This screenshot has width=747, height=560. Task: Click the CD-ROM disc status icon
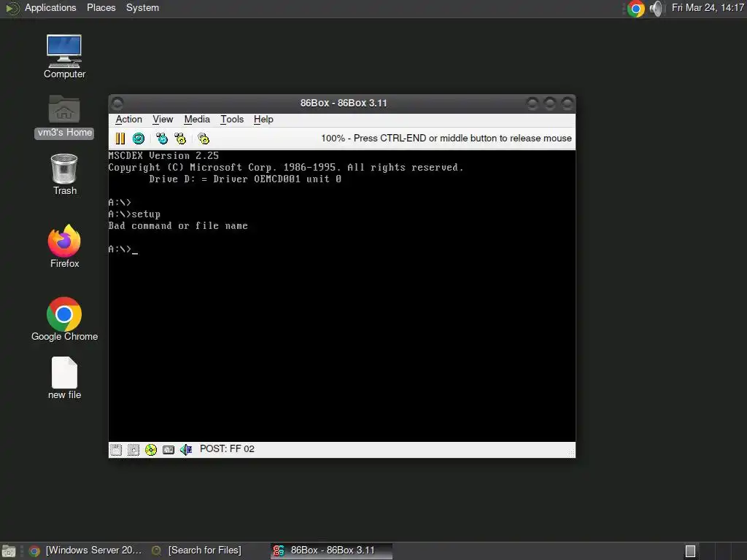pyautogui.click(x=151, y=449)
